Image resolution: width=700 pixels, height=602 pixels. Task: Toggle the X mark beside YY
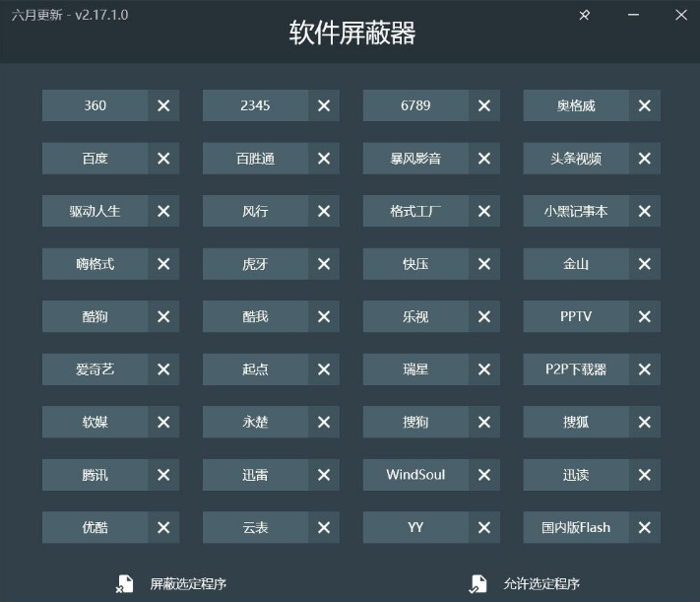point(484,527)
